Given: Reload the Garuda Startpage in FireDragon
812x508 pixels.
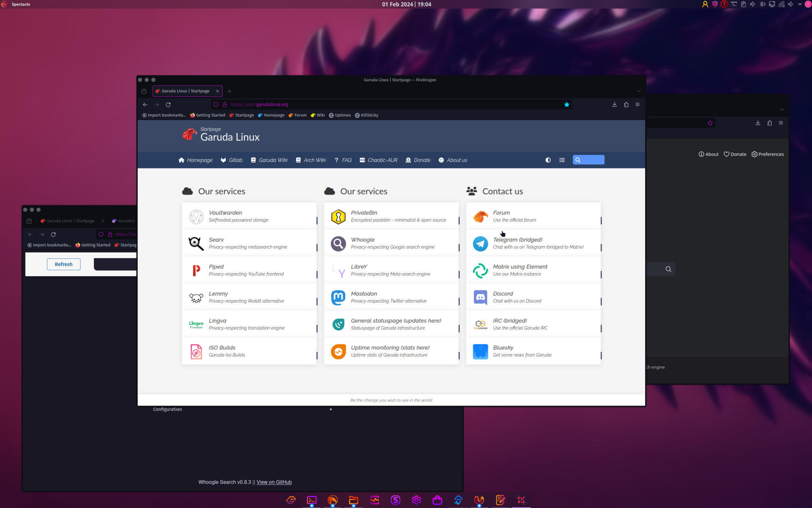Looking at the screenshot, I should coord(168,105).
